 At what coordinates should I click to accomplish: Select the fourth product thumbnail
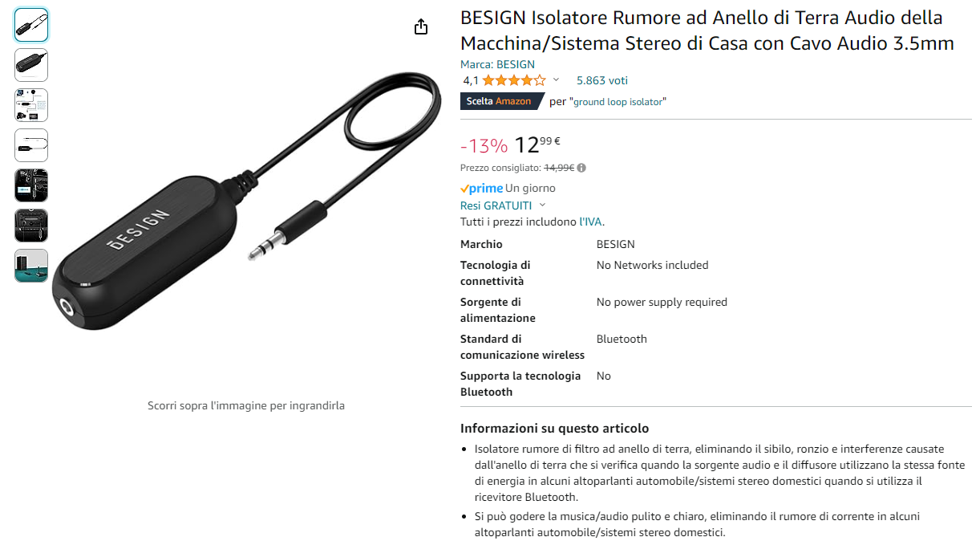pyautogui.click(x=31, y=145)
